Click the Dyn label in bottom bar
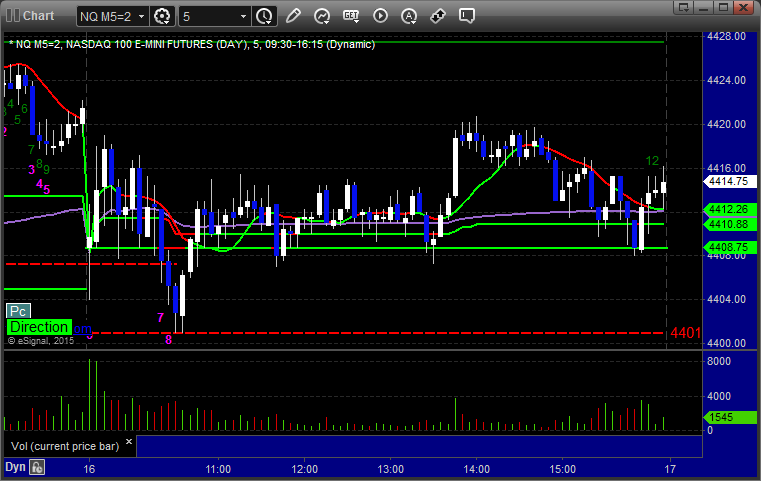Screen dimensions: 761x481 coord(15,467)
